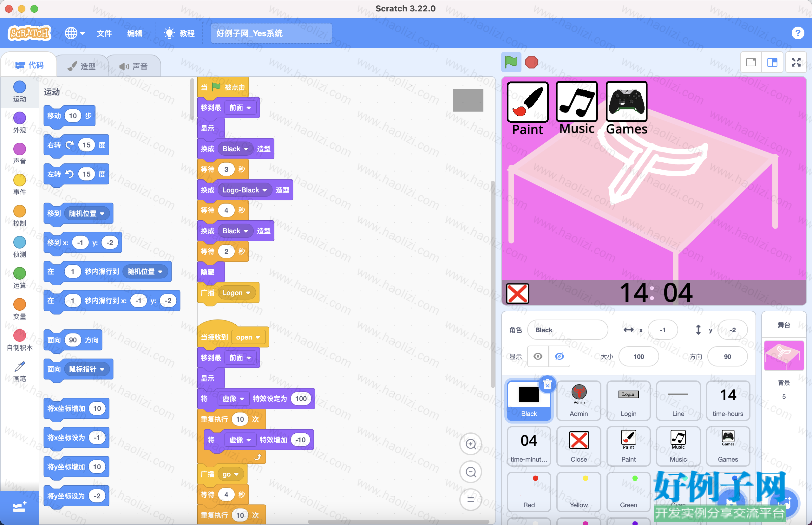Screen dimensions: 812x525
Task: Select the Green sprite thumbnail
Action: 628,492
